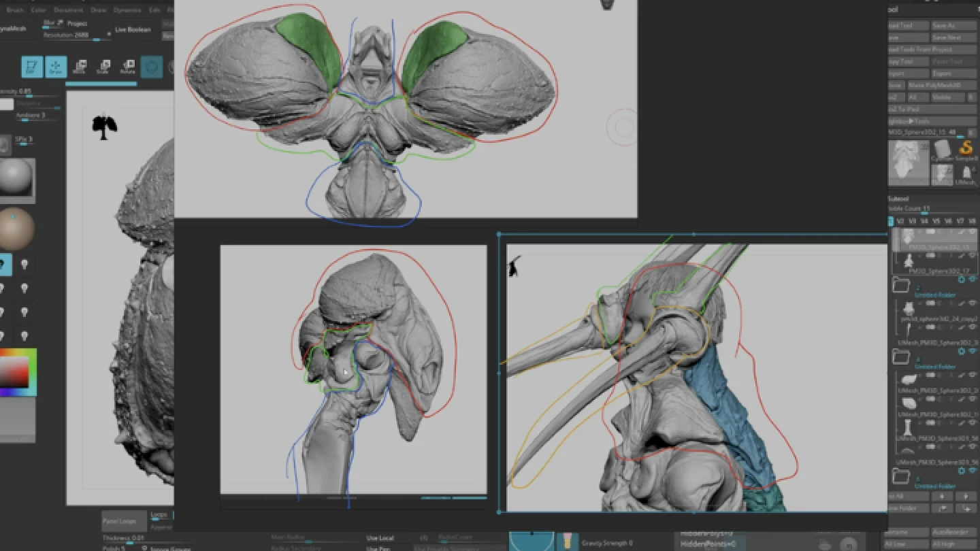Toggle visibility eye of folder 2
Image resolution: width=980 pixels, height=551 pixels.
point(973,280)
